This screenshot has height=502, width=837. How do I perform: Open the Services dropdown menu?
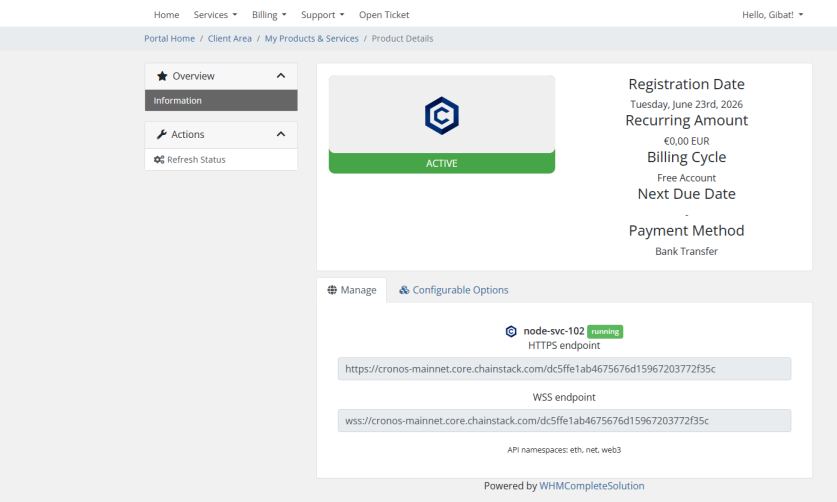(215, 15)
